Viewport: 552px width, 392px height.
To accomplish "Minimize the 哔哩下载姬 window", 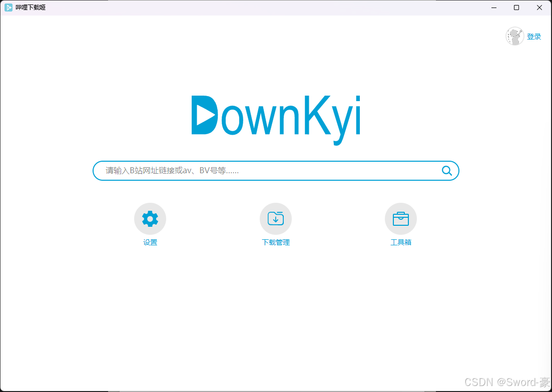I will pyautogui.click(x=494, y=8).
